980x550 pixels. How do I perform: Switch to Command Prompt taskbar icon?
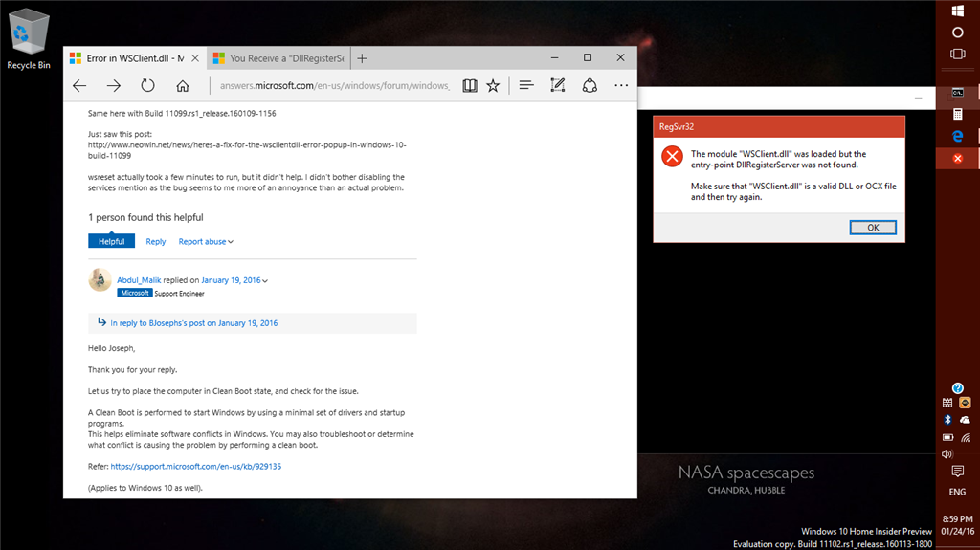957,93
